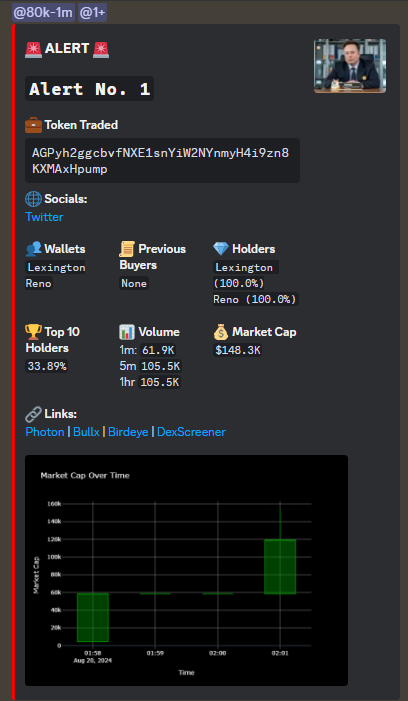The width and height of the screenshot is (408, 701).
Task: Click the 02:01 candlestick in the chart
Action: tap(280, 567)
